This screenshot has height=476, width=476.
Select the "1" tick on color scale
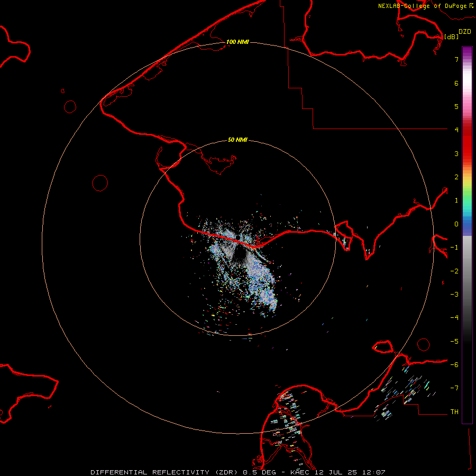(456, 200)
